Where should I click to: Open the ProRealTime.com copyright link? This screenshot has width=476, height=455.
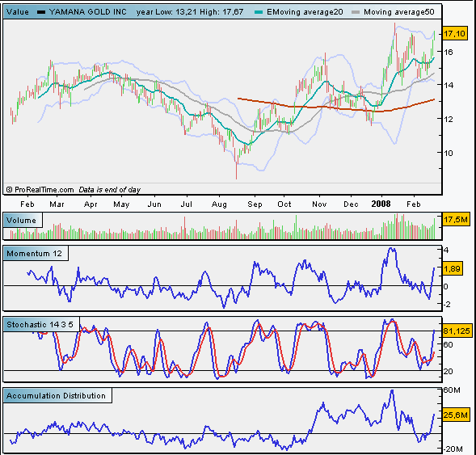pyautogui.click(x=40, y=190)
